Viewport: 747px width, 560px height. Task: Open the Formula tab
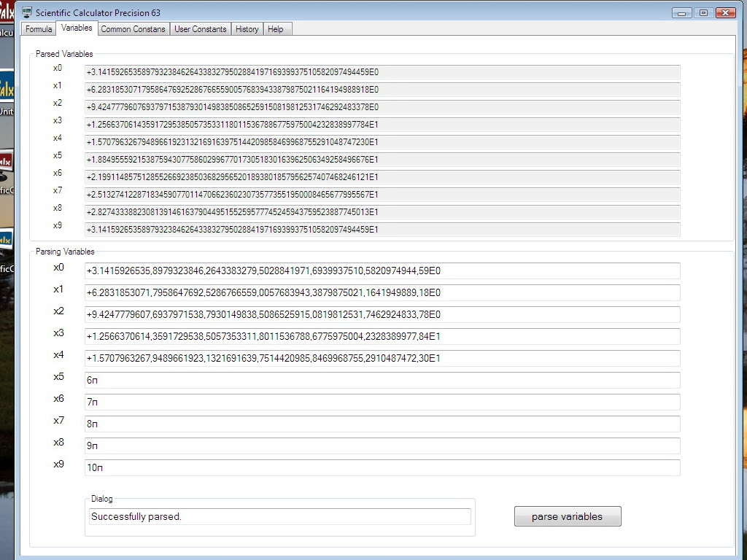(x=39, y=29)
